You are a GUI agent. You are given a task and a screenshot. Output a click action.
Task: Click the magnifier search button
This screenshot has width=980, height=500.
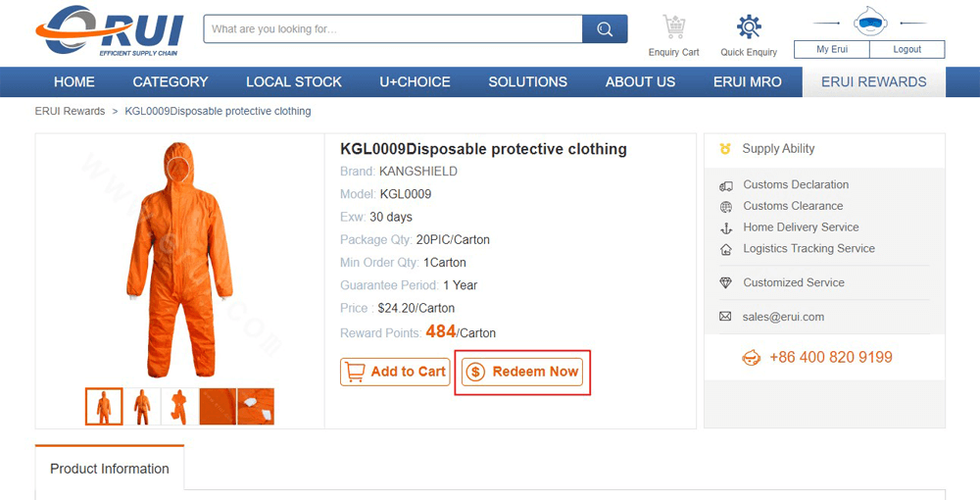coord(605,28)
